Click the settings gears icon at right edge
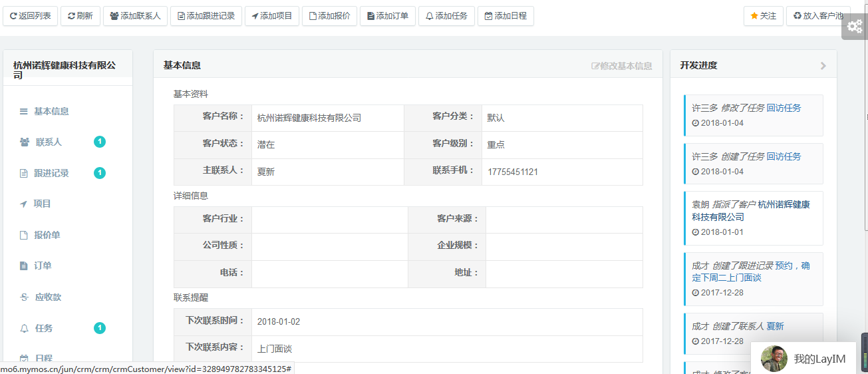 pos(854,27)
